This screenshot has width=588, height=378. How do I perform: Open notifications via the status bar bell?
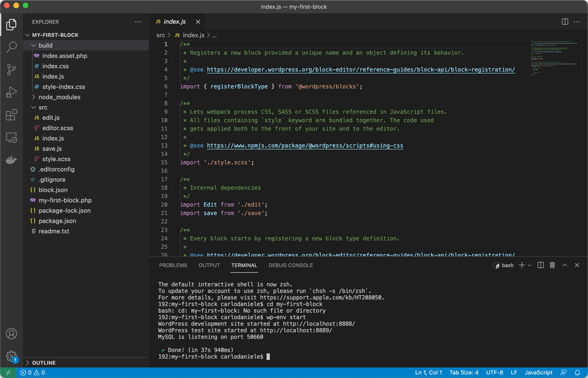pyautogui.click(x=577, y=372)
